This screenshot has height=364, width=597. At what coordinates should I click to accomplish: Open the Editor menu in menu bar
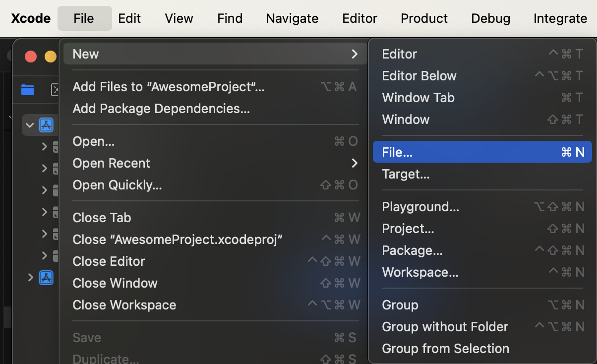[359, 18]
